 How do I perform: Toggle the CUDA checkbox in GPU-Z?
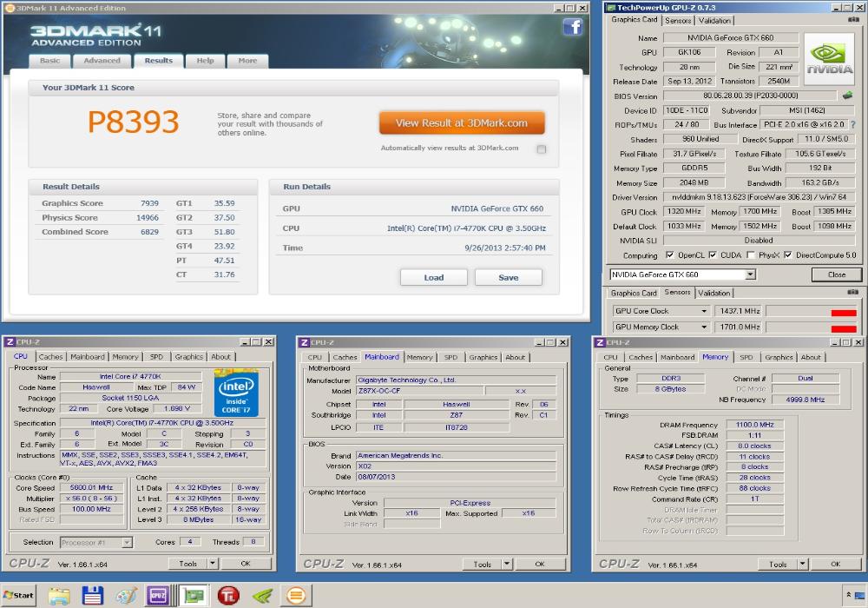click(713, 255)
